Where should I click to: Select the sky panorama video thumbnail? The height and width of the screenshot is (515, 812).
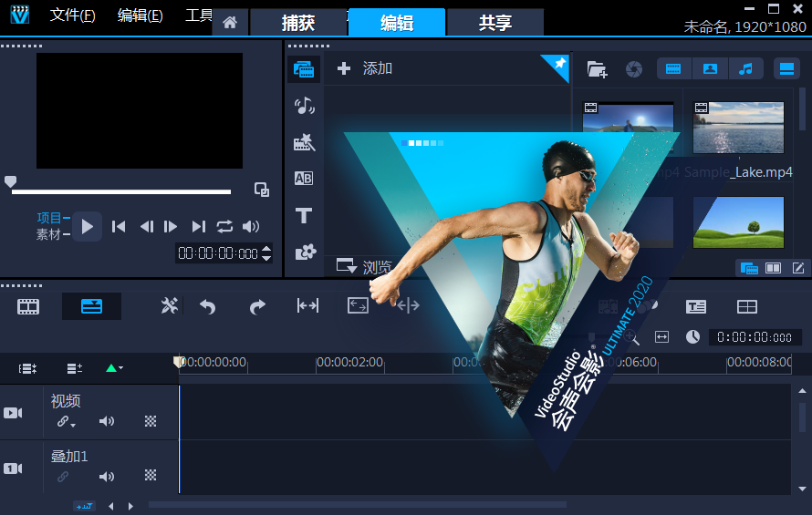[x=629, y=118]
